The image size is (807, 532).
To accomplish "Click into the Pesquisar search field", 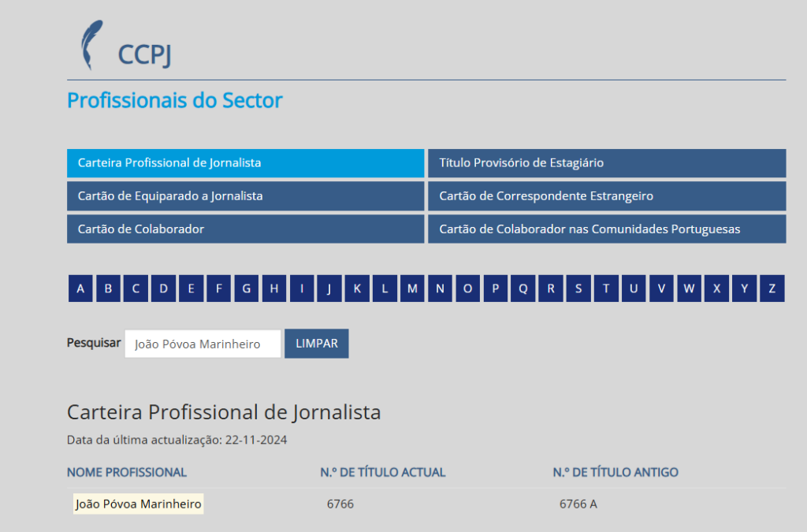I will point(203,344).
